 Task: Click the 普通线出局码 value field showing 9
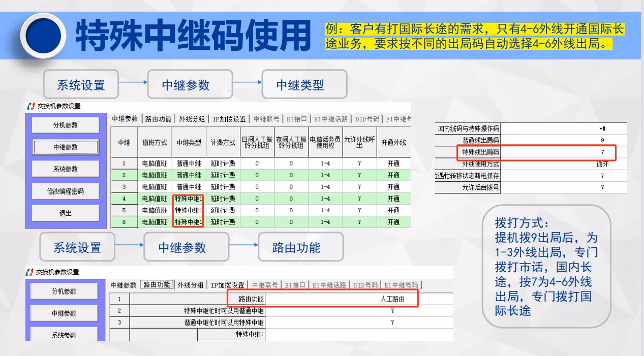tap(564, 140)
